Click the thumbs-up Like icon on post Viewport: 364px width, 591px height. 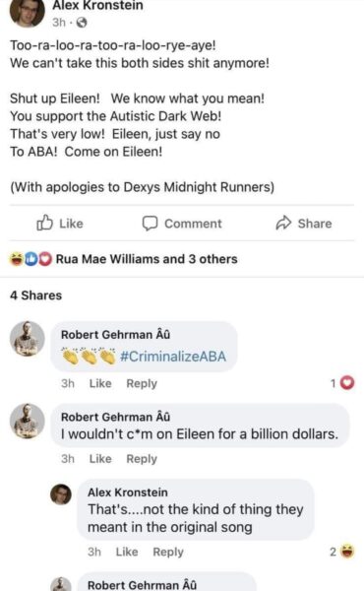click(x=44, y=223)
